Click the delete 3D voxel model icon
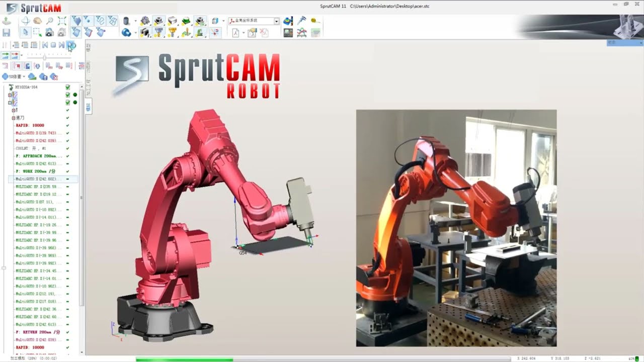 pyautogui.click(x=54, y=76)
